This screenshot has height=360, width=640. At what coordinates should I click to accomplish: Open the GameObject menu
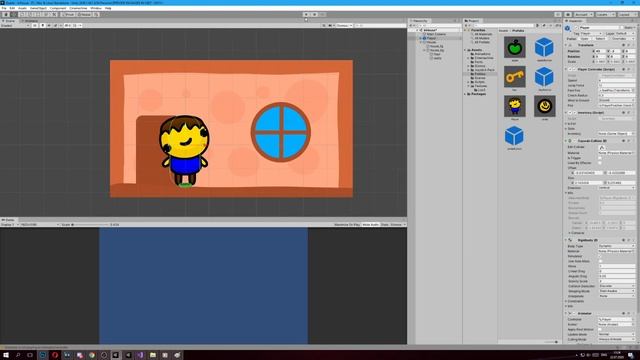pos(38,8)
